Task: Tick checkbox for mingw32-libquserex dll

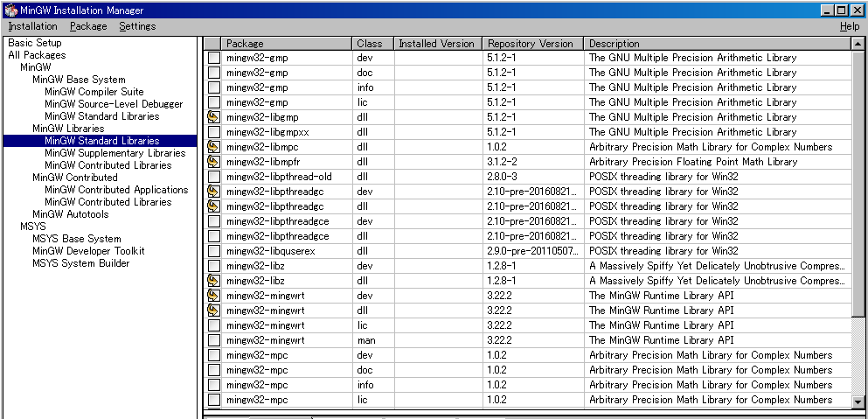Action: (x=213, y=251)
